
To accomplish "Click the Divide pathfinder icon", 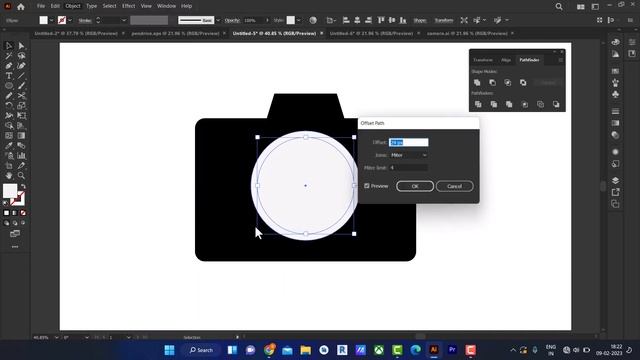I will (x=478, y=104).
